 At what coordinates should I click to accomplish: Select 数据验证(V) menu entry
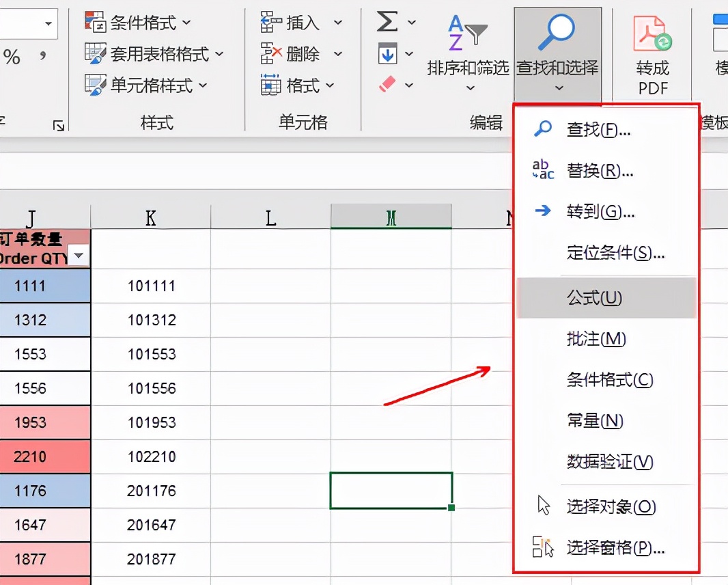[606, 461]
